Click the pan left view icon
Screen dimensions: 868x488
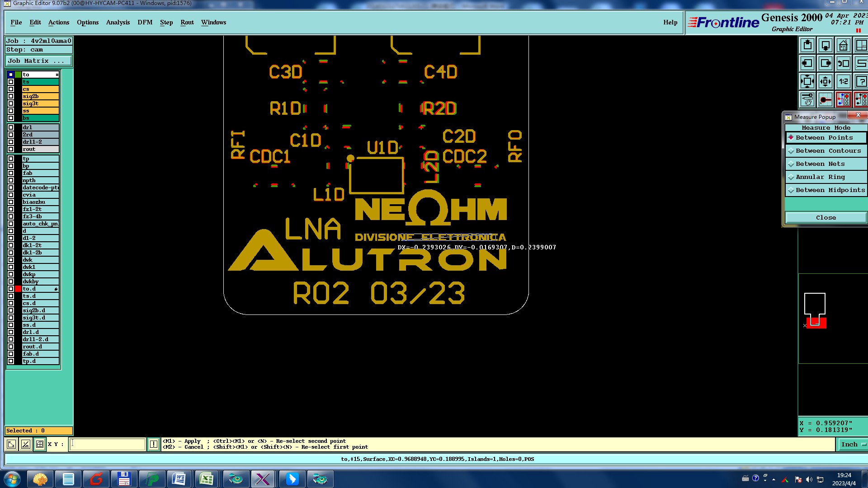(x=807, y=63)
